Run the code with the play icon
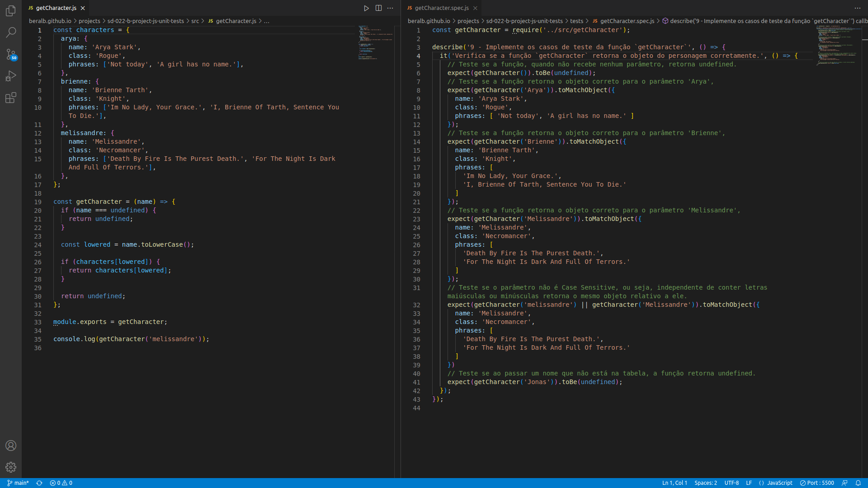The width and height of the screenshot is (868, 488). [x=366, y=8]
